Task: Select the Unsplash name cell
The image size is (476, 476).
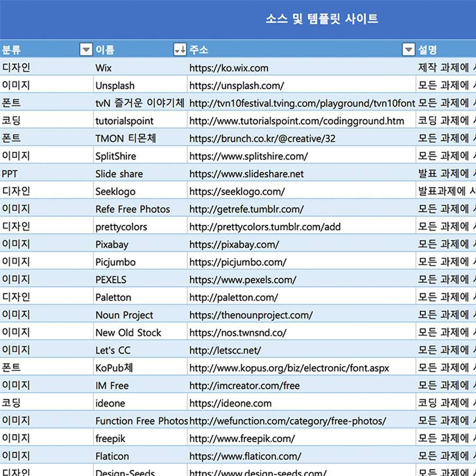Action: click(x=140, y=85)
